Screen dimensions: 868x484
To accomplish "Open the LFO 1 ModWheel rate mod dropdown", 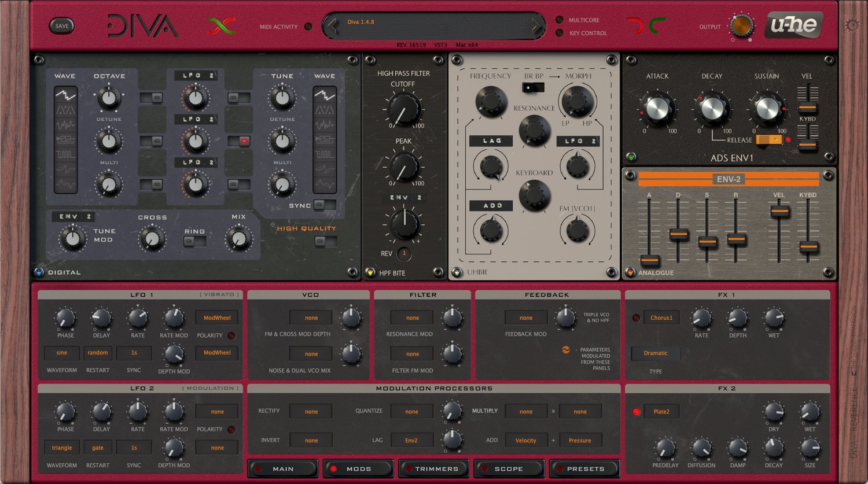I will click(217, 317).
